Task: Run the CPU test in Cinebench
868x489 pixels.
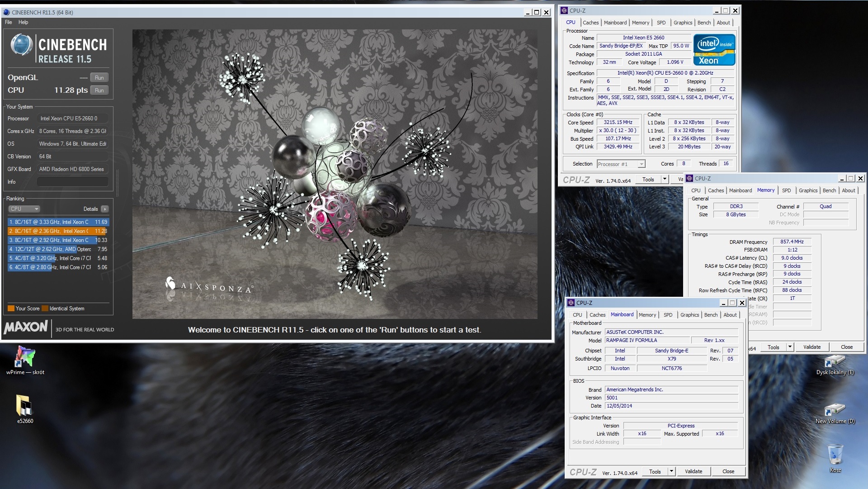Action: pos(99,90)
